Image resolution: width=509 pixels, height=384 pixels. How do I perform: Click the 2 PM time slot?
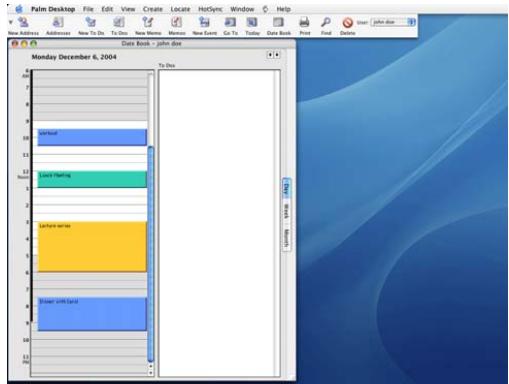[90, 209]
